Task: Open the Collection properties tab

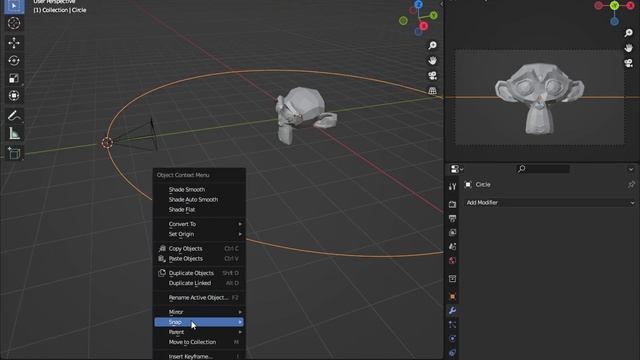Action: (452, 279)
